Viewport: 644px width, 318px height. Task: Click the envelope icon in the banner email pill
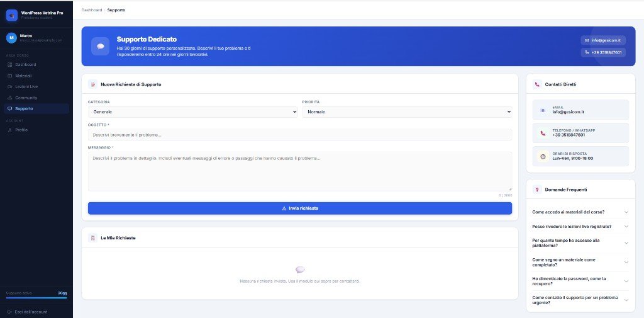(587, 40)
